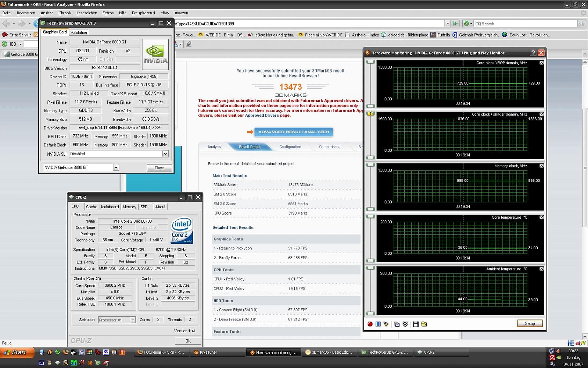
Task: Launch Firefox from the quick launch bar
Action: 66,352
